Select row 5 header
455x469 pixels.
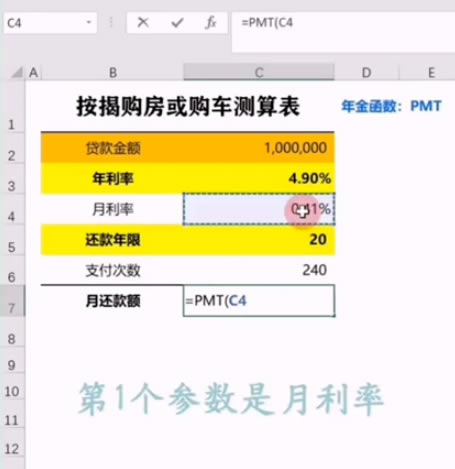point(12,240)
